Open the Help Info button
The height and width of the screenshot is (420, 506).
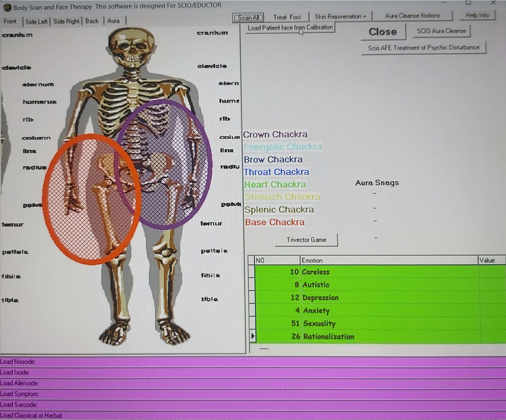coord(477,16)
